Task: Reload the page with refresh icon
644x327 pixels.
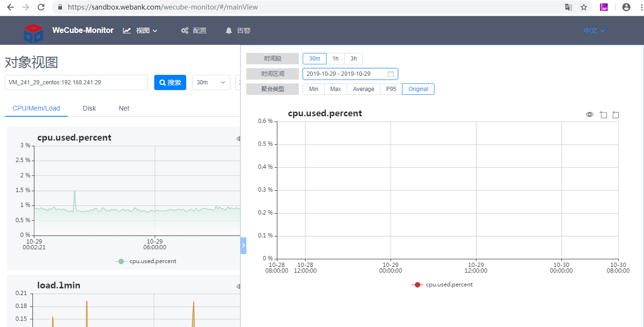Action: [x=42, y=7]
